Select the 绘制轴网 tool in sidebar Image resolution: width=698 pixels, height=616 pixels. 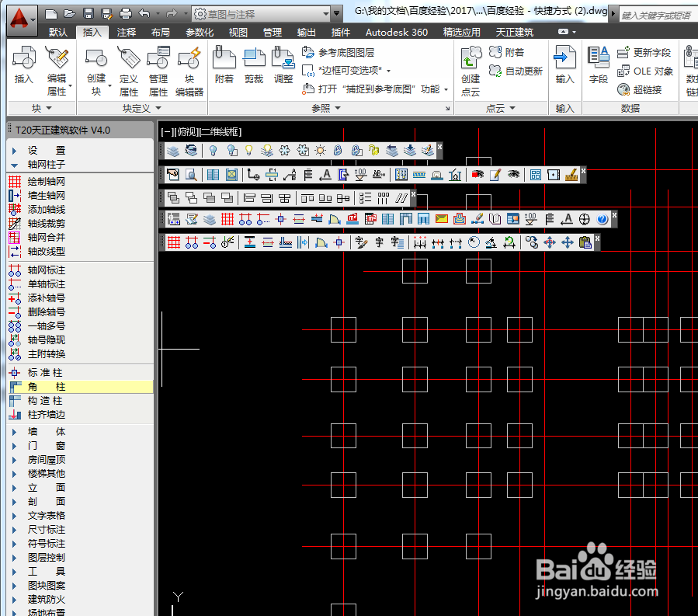coord(46,181)
